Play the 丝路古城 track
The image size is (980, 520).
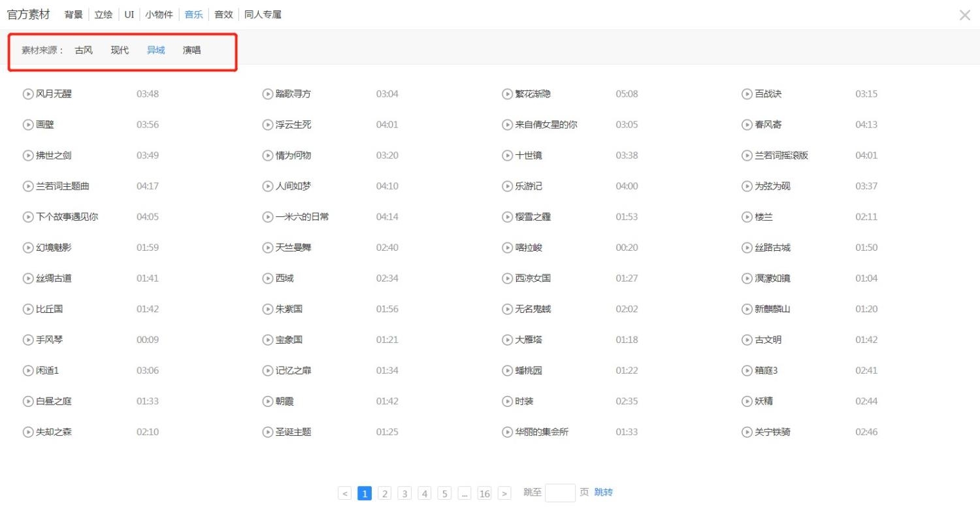coord(747,248)
